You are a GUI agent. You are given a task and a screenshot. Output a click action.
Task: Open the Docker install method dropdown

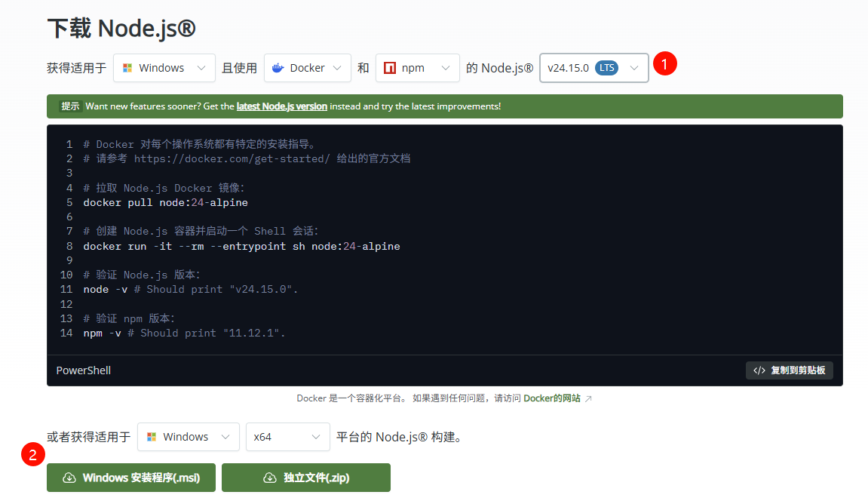click(x=307, y=68)
